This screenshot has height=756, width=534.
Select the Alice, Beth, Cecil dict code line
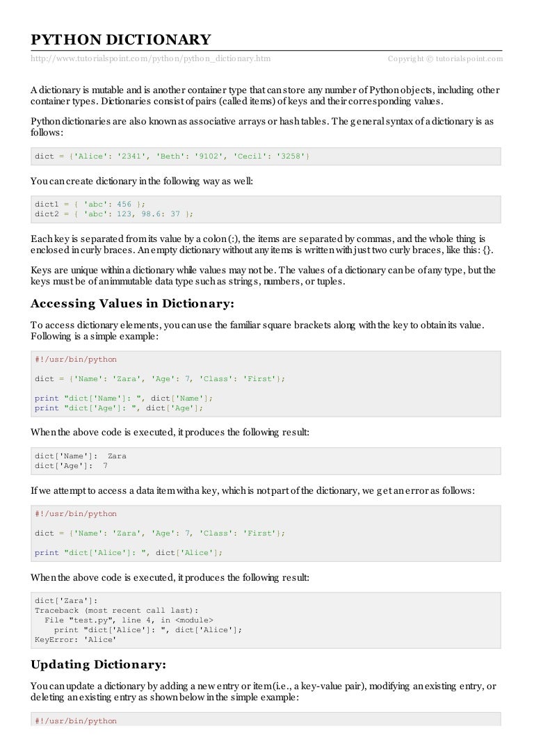pyautogui.click(x=172, y=156)
